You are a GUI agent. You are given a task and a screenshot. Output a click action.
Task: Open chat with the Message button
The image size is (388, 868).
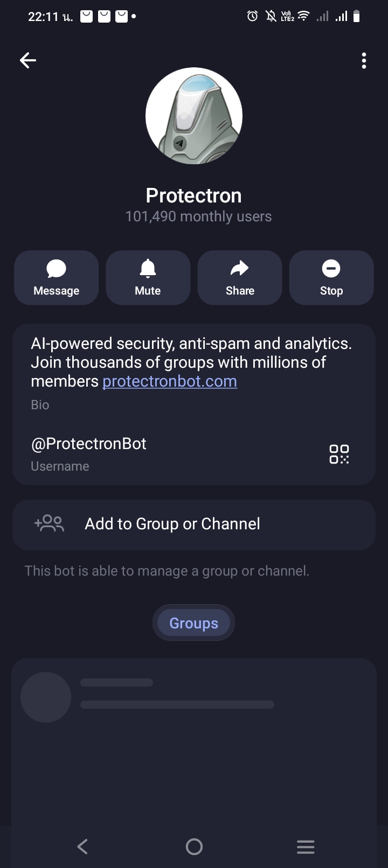coord(57,278)
